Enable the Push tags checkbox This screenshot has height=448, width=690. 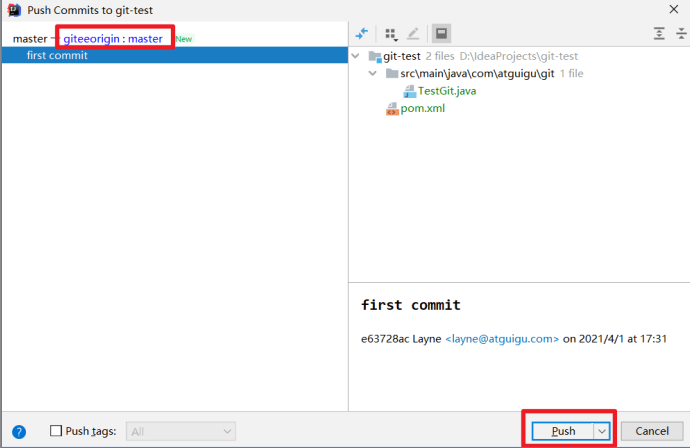[56, 430]
